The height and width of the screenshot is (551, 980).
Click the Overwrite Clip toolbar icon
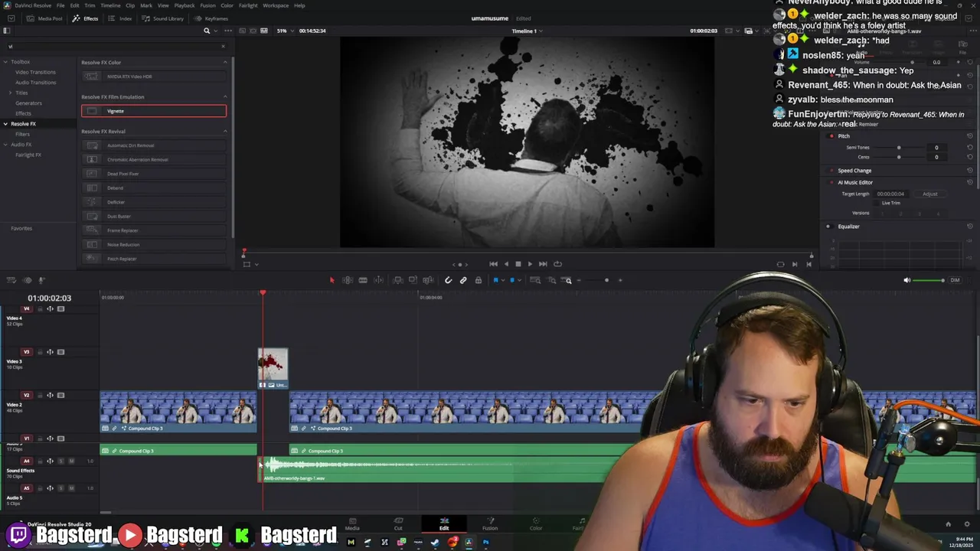coord(413,280)
